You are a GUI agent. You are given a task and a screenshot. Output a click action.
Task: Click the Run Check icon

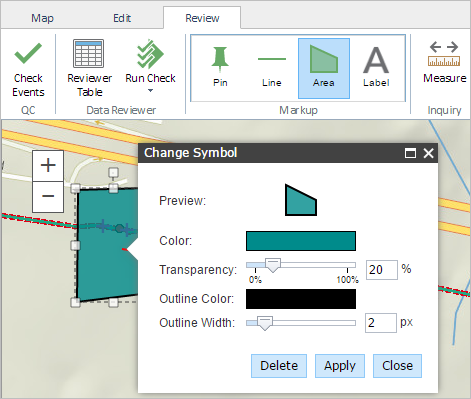150,53
